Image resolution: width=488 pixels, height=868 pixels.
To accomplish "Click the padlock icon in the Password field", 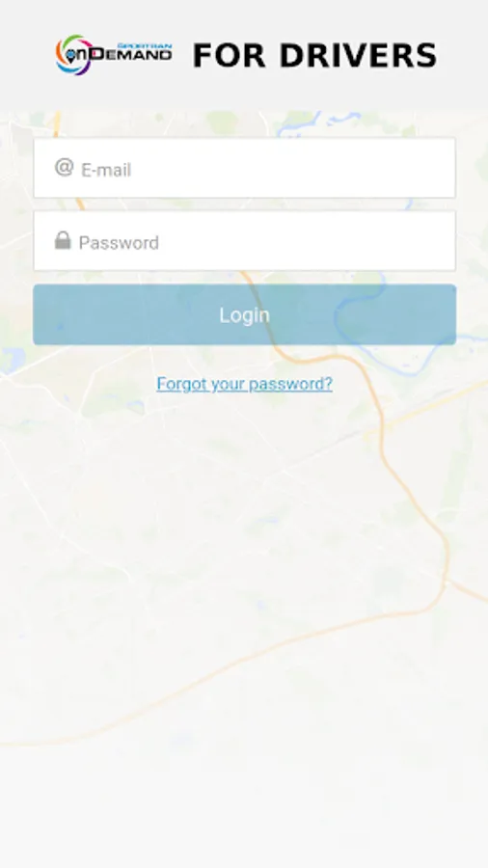I will pyautogui.click(x=63, y=240).
